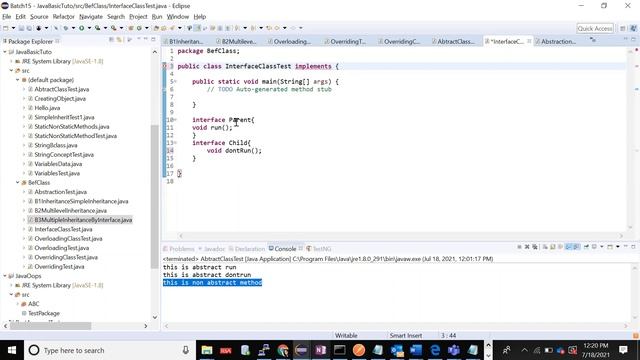Fold the Parent interface at line 10
This screenshot has height=360, width=640.
175,120
